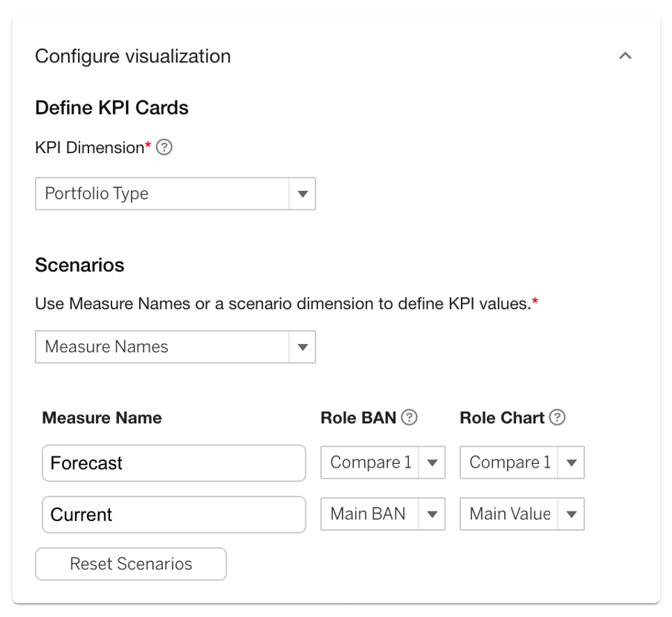Change Forecast's Role BAN Compare 1 selection
This screenshot has width=672, height=617.
[383, 462]
